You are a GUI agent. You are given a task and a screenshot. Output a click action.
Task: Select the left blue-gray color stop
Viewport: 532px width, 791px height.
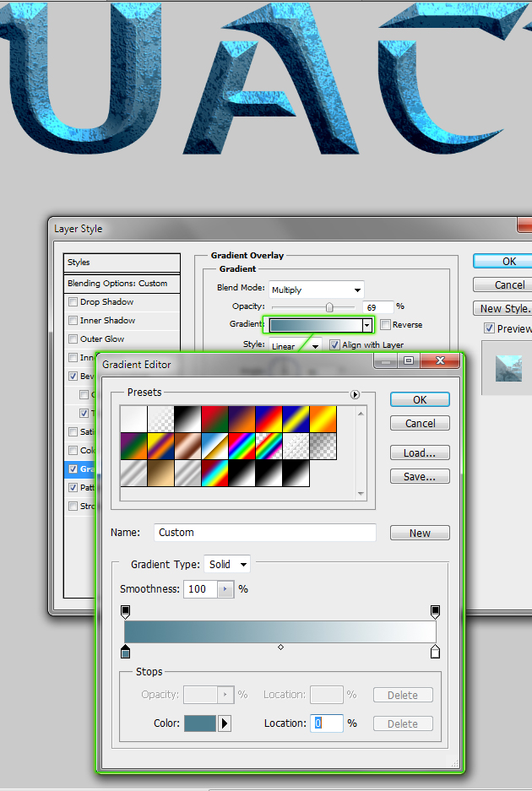click(126, 652)
